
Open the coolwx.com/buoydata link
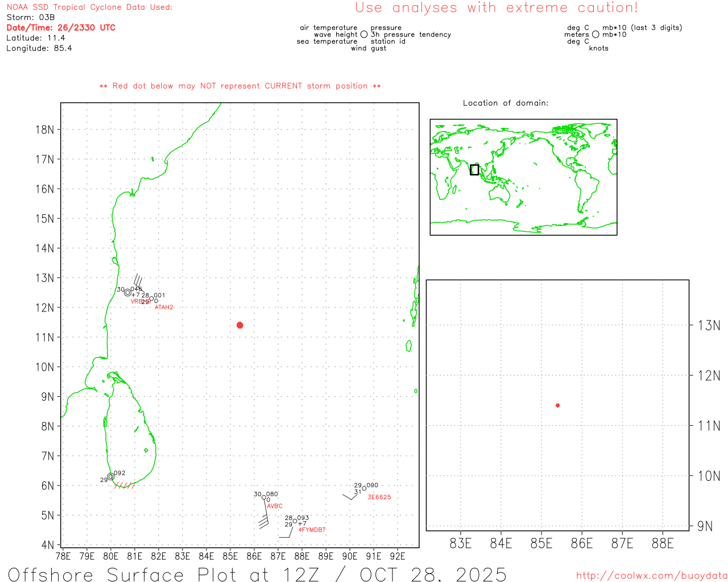[x=652, y=576]
